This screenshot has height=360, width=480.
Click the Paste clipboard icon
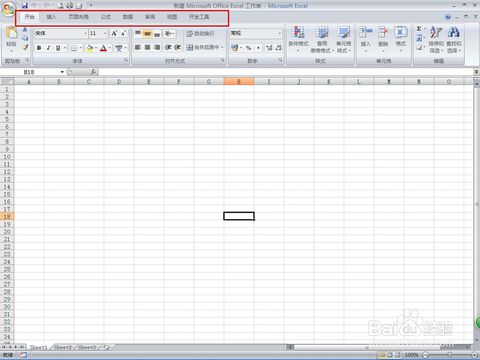click(x=11, y=33)
